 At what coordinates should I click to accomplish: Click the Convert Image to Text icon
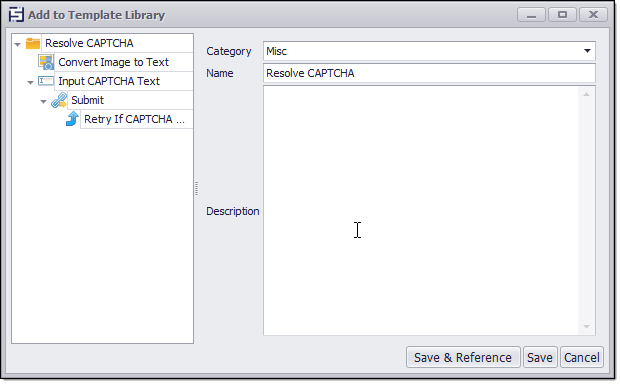[x=46, y=62]
